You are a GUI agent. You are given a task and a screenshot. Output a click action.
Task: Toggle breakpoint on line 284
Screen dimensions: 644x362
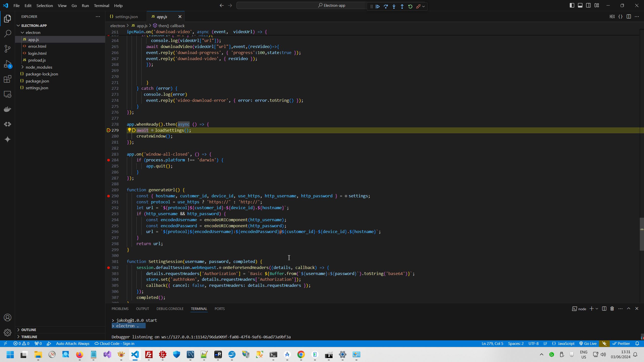108,160
